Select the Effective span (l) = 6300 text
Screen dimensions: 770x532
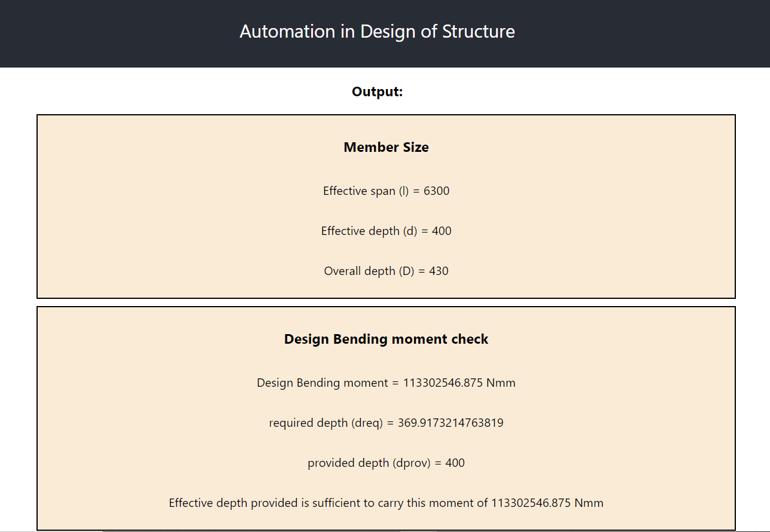386,191
